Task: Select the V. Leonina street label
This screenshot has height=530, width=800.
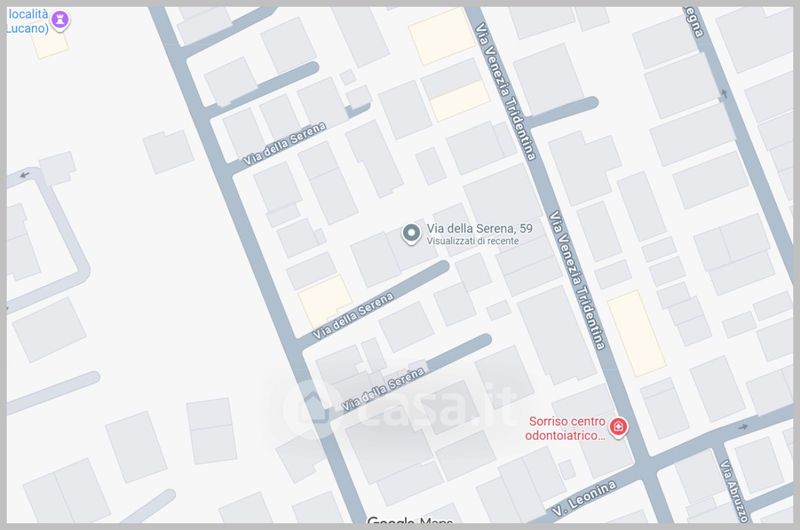Action: point(585,497)
